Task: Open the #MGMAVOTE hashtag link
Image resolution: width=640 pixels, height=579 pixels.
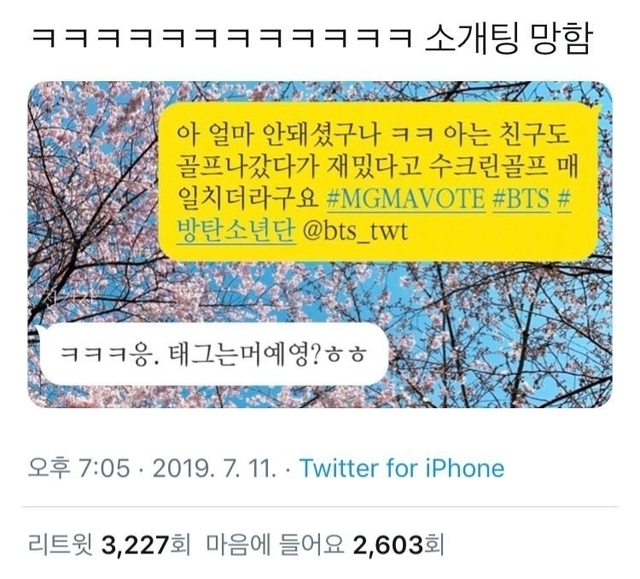Action: click(407, 200)
